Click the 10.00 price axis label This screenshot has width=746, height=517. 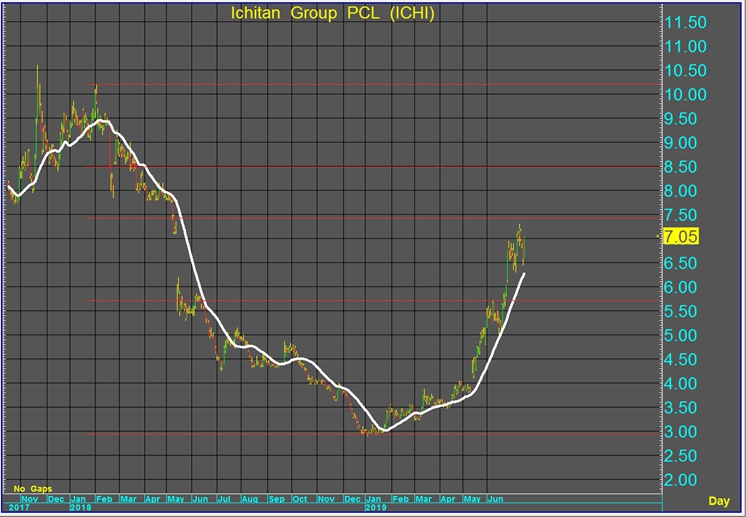tap(686, 95)
